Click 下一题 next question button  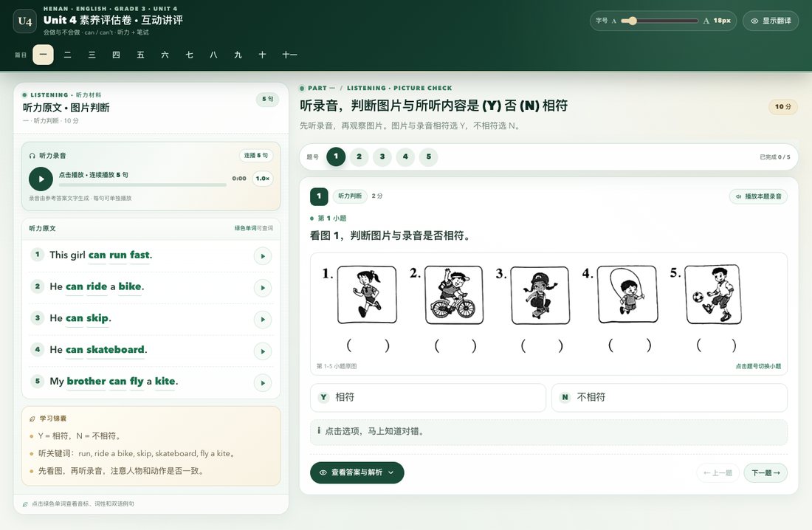pos(765,472)
